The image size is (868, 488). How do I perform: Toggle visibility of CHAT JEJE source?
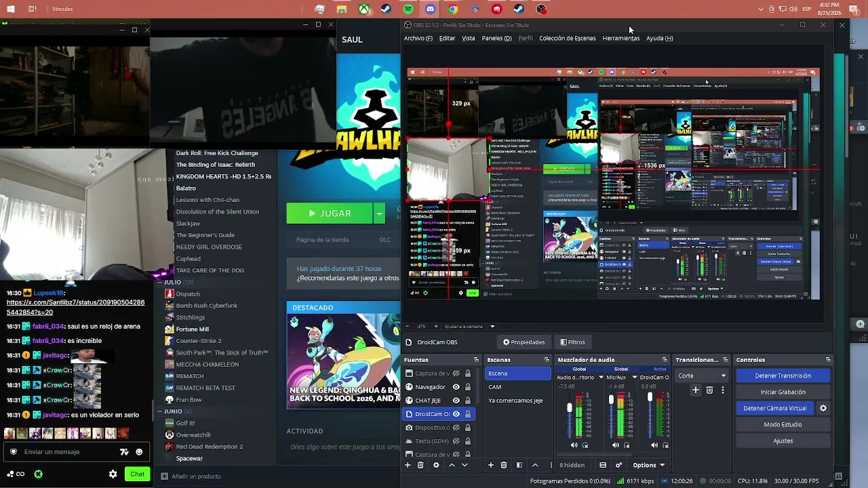(456, 401)
